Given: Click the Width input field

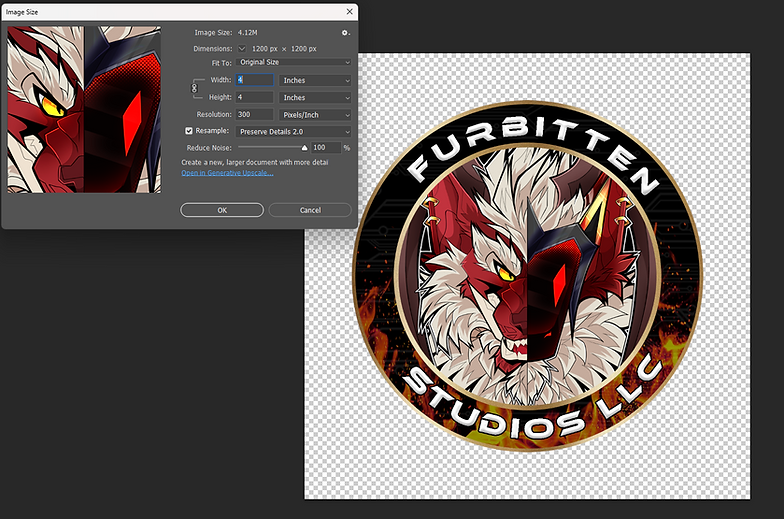Looking at the screenshot, I should point(254,80).
